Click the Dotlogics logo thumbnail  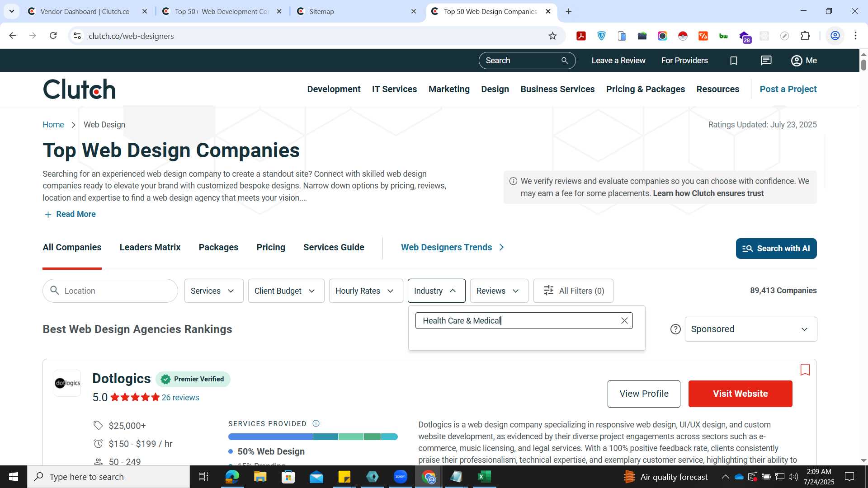point(67,383)
